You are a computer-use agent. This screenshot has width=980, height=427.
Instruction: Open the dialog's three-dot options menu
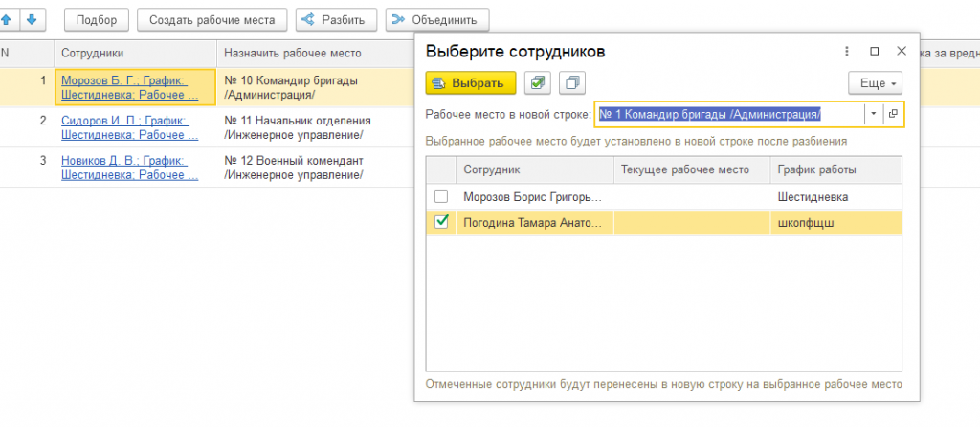(x=848, y=52)
